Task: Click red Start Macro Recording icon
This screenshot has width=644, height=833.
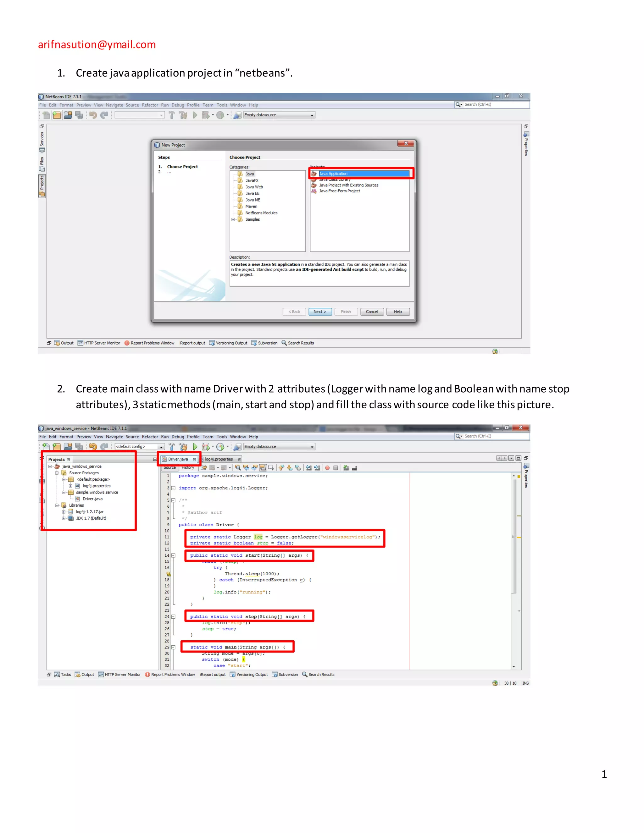Action: coord(327,468)
